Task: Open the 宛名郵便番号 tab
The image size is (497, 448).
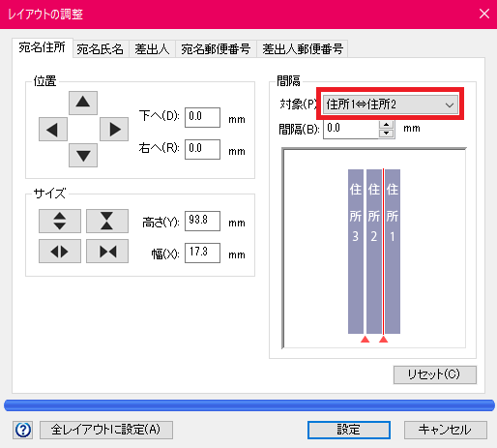Action: click(x=216, y=49)
